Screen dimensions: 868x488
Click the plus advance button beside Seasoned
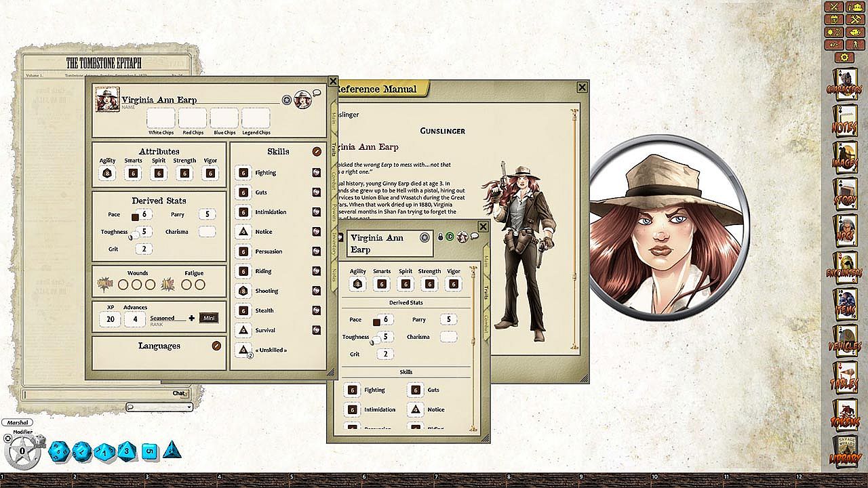(192, 318)
